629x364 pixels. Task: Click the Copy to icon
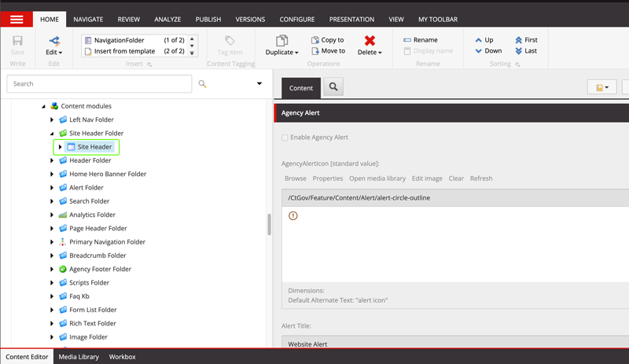click(316, 40)
